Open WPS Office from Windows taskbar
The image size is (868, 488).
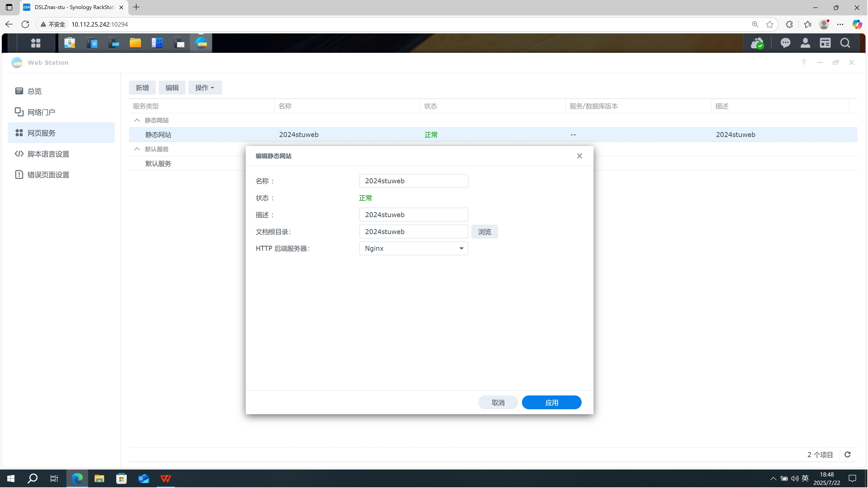(166, 479)
